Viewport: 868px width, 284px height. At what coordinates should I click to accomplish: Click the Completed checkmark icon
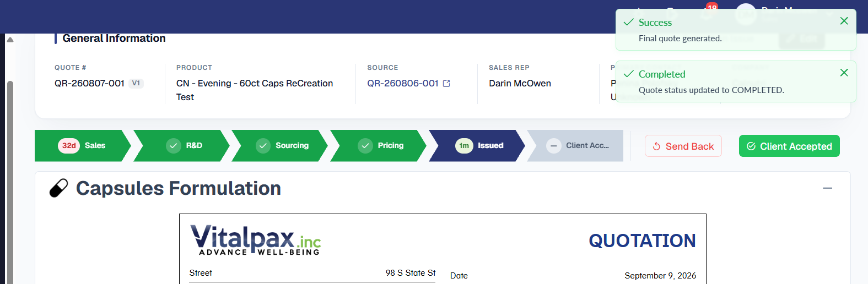point(628,74)
